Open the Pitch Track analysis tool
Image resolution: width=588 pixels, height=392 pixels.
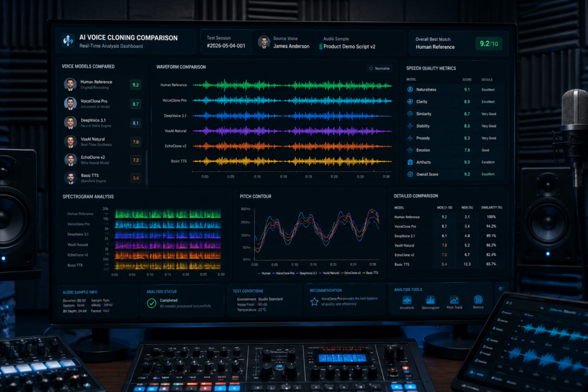[454, 302]
